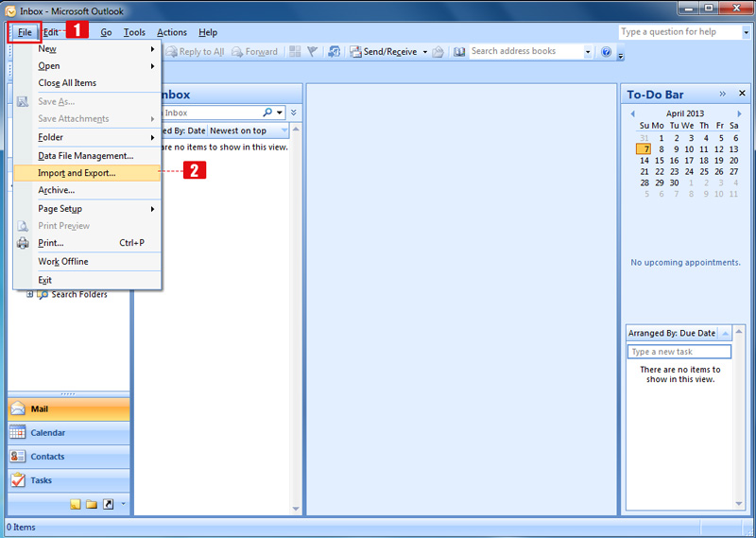Open the toolbar options arrow
Image resolution: width=756 pixels, height=538 pixels.
(x=621, y=55)
